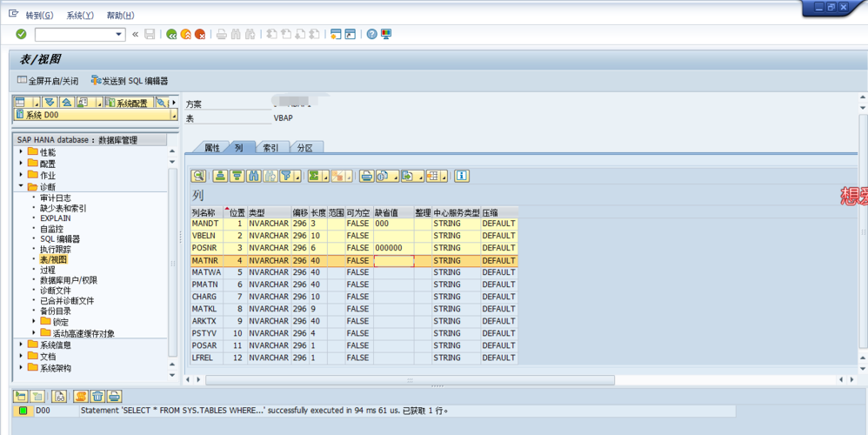Viewport: 868px width, 435px height.
Task: Click the horizontal scrollbar below column grid
Action: click(410, 380)
